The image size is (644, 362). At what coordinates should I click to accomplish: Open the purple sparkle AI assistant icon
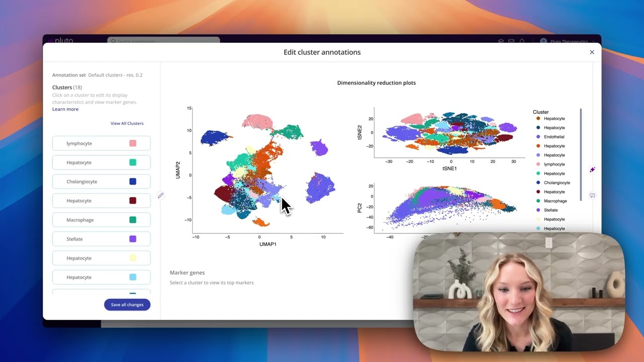click(592, 170)
